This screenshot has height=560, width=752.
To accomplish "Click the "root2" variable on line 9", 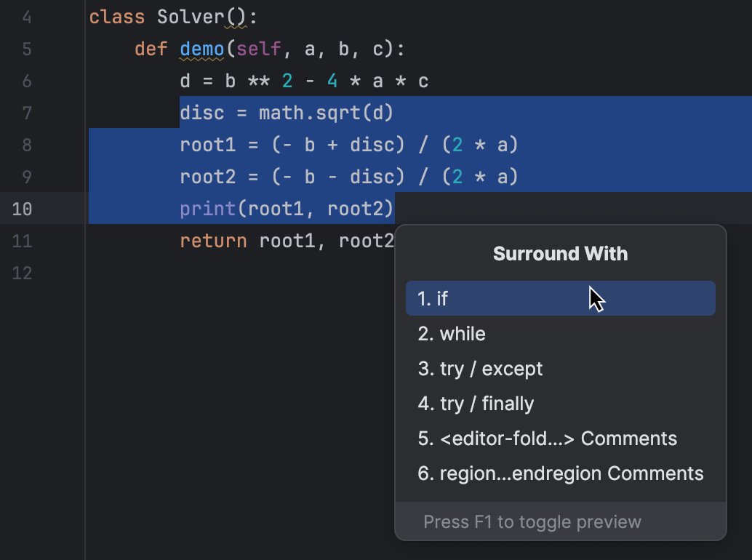I will 208,177.
